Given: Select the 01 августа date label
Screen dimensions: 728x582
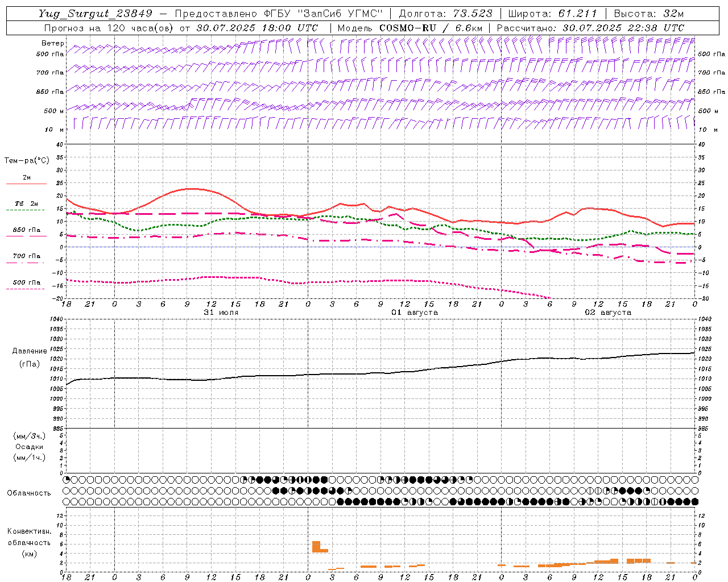Looking at the screenshot, I should coord(415,313).
